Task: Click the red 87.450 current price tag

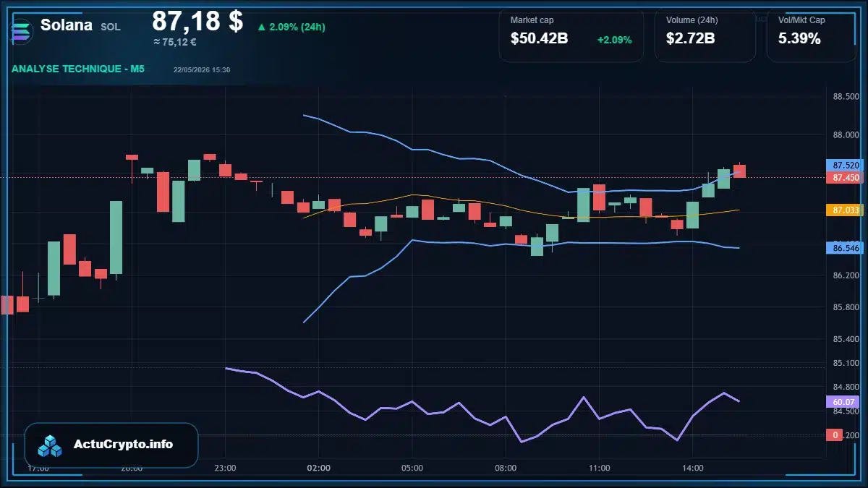Action: (x=846, y=177)
